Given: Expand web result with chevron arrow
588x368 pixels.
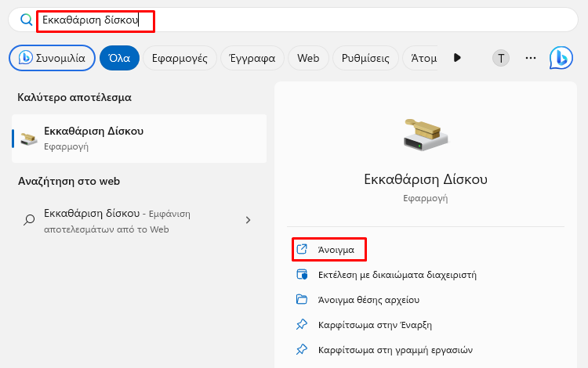Looking at the screenshot, I should pos(248,220).
